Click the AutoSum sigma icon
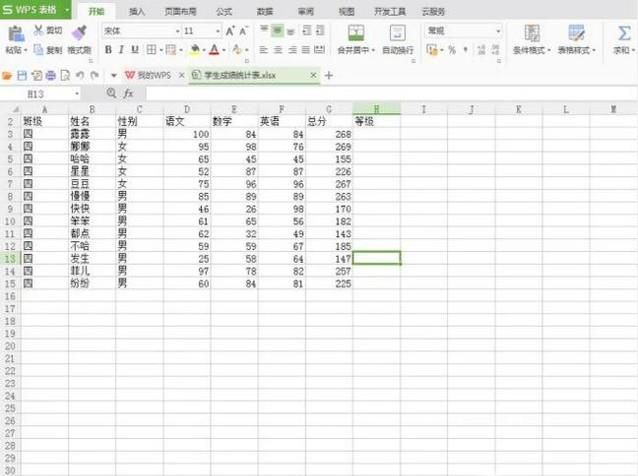Viewport: 638px width, 476px height. pyautogui.click(x=622, y=33)
